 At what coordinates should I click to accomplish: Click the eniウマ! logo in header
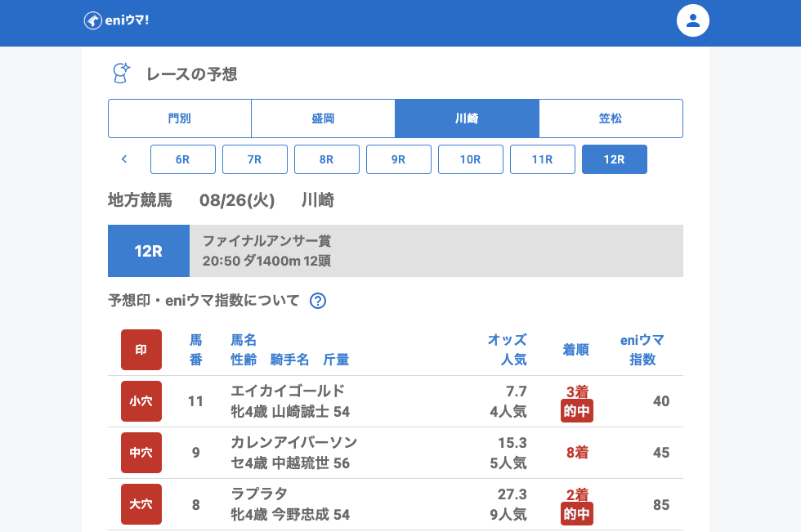116,20
